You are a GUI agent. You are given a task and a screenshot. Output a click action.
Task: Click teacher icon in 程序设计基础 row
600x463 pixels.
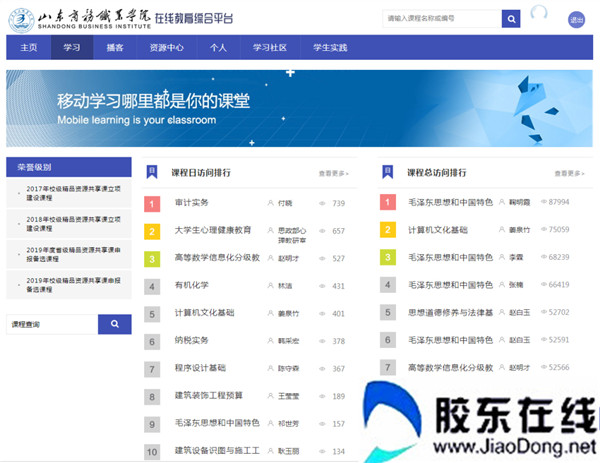271,368
